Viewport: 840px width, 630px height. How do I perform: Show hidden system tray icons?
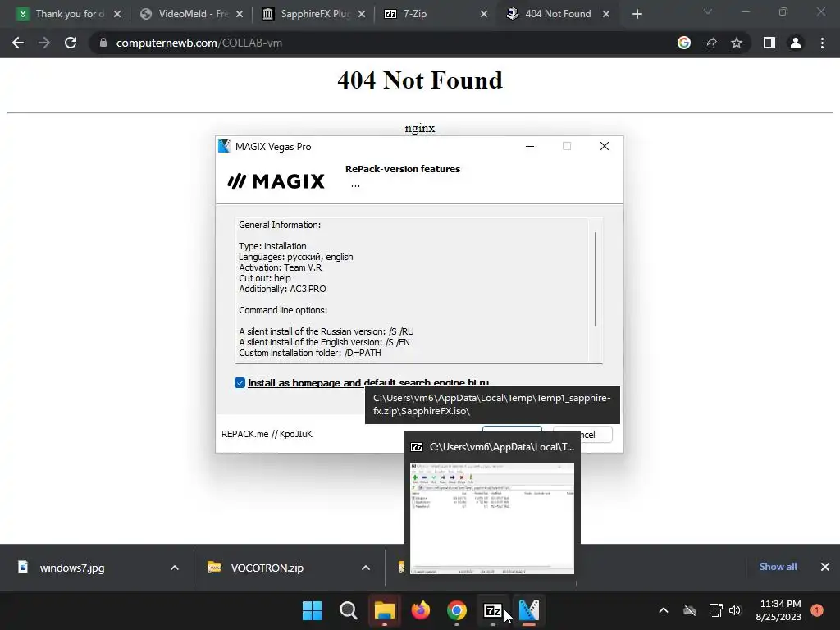(663, 610)
